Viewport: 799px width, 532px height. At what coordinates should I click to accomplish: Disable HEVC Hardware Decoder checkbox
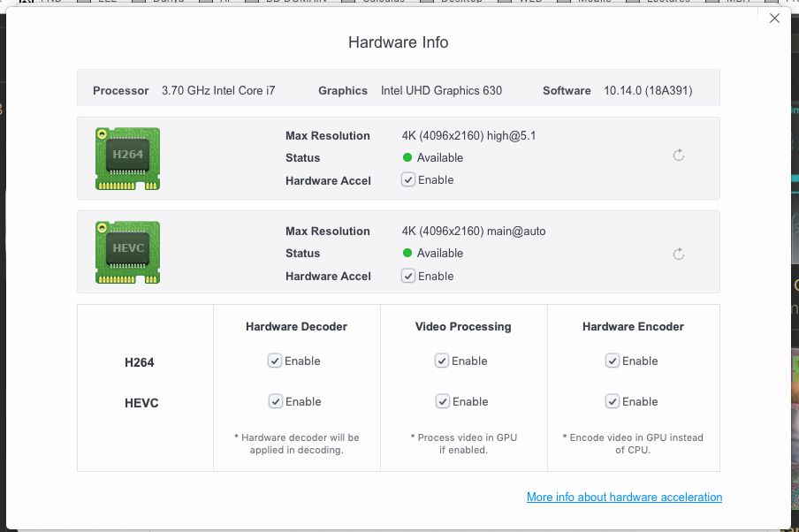(276, 401)
